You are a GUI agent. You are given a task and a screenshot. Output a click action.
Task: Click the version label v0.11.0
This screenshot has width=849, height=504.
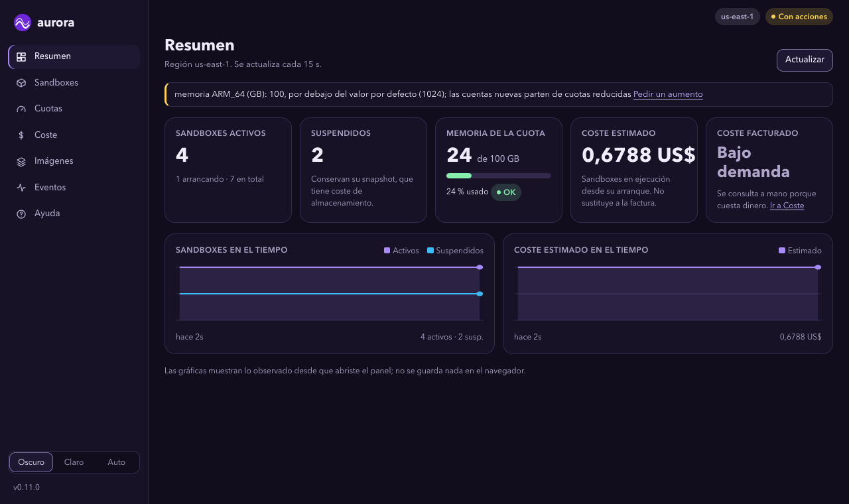[x=27, y=487]
